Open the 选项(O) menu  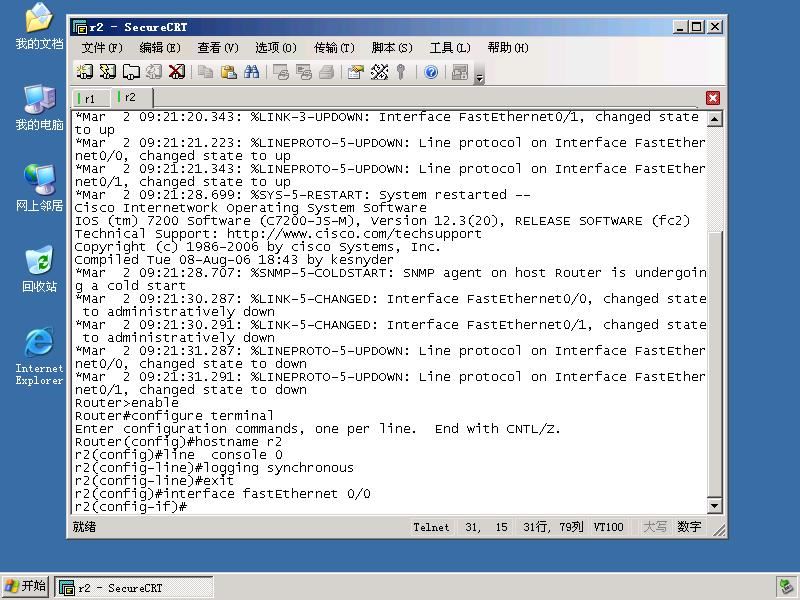(276, 48)
